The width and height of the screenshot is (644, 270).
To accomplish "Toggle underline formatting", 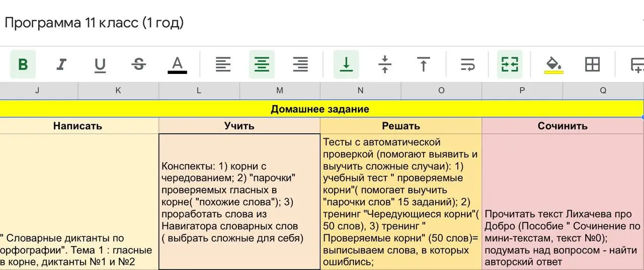I will click(100, 64).
